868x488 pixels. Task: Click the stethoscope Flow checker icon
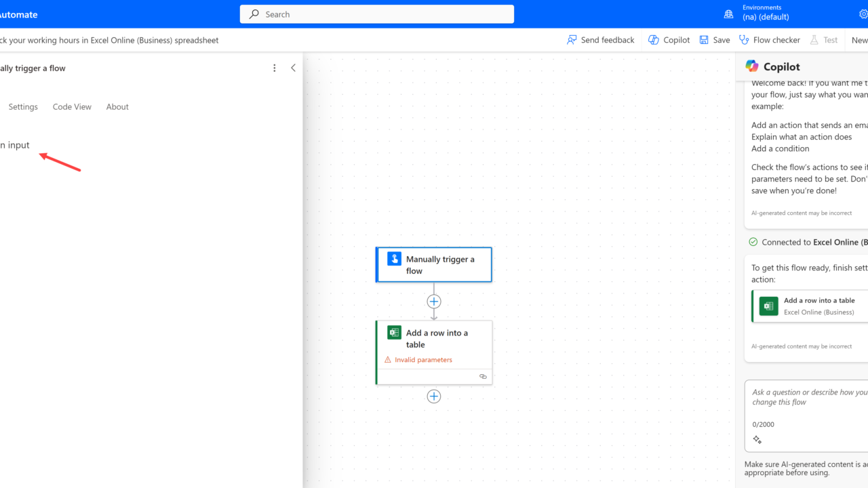pos(744,40)
